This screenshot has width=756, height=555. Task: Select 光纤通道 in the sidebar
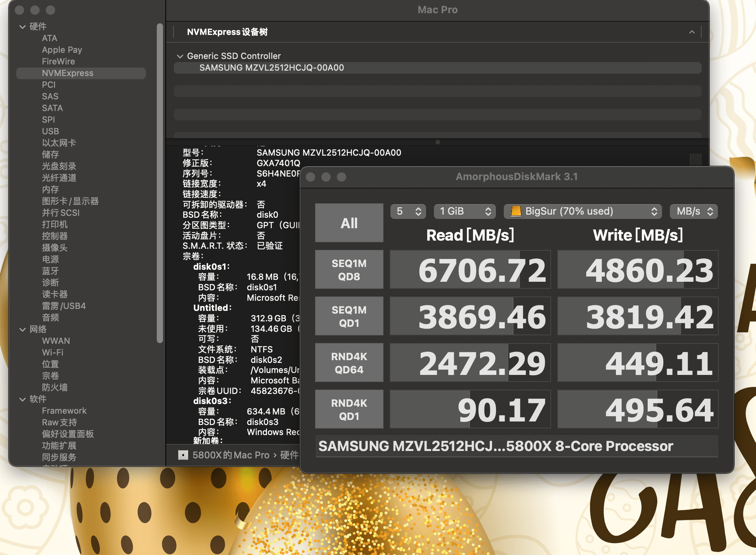pos(59,178)
